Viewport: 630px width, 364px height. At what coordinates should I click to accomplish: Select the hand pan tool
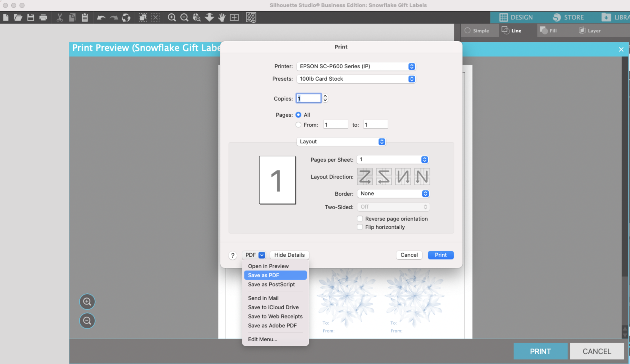(x=222, y=17)
